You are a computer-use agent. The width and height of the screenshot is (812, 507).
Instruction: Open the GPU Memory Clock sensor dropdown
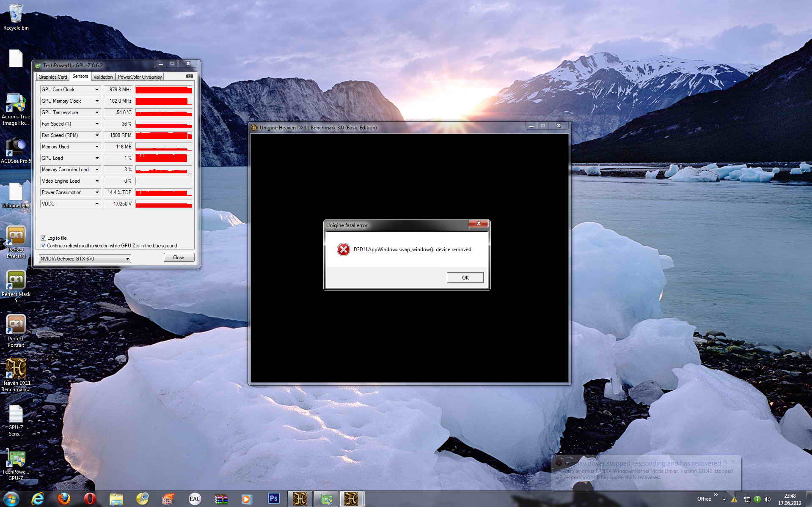[97, 101]
